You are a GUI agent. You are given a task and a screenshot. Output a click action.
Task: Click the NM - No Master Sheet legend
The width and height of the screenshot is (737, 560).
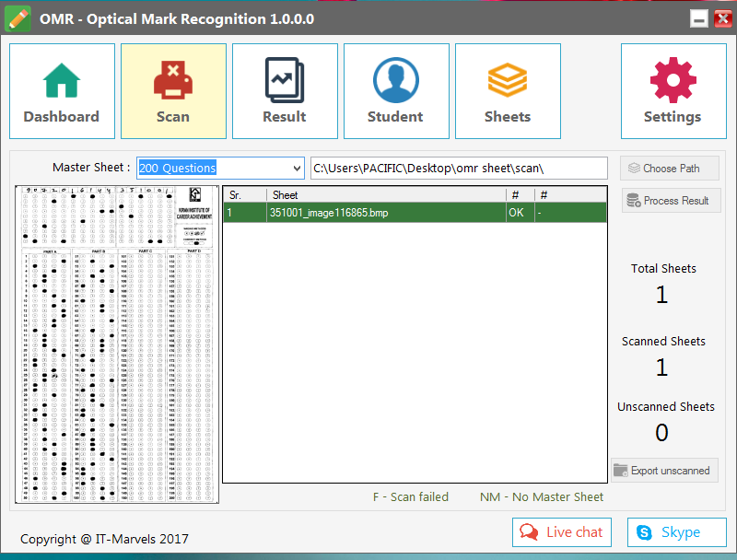click(x=542, y=497)
